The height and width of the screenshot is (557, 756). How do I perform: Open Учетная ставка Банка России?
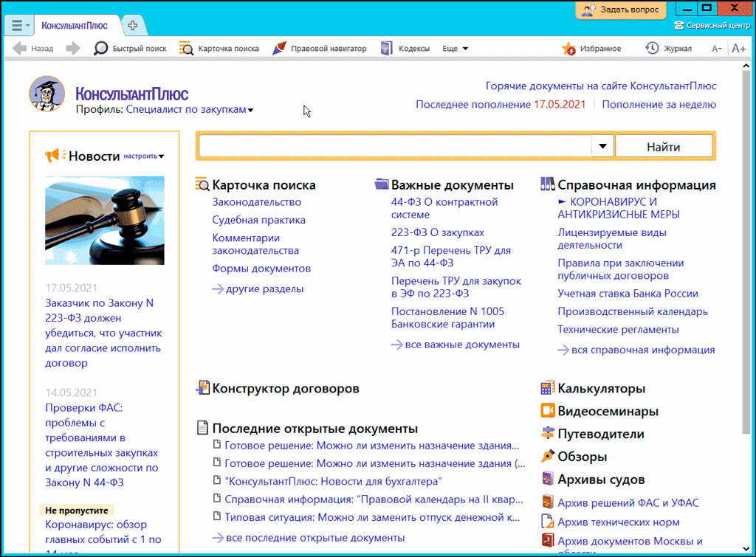pyautogui.click(x=628, y=294)
